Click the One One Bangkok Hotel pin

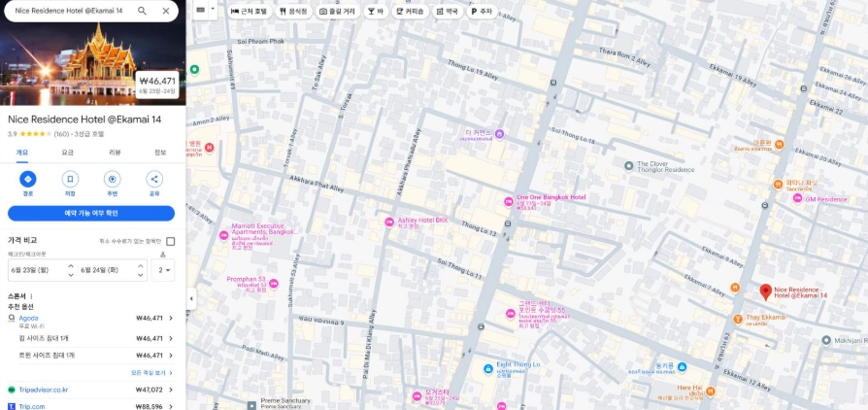click(508, 202)
